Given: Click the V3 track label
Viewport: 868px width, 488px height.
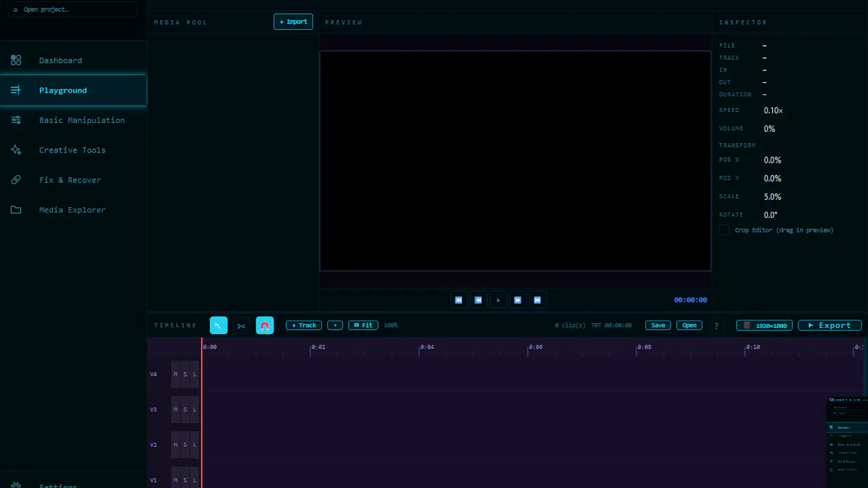Looking at the screenshot, I should (x=154, y=410).
